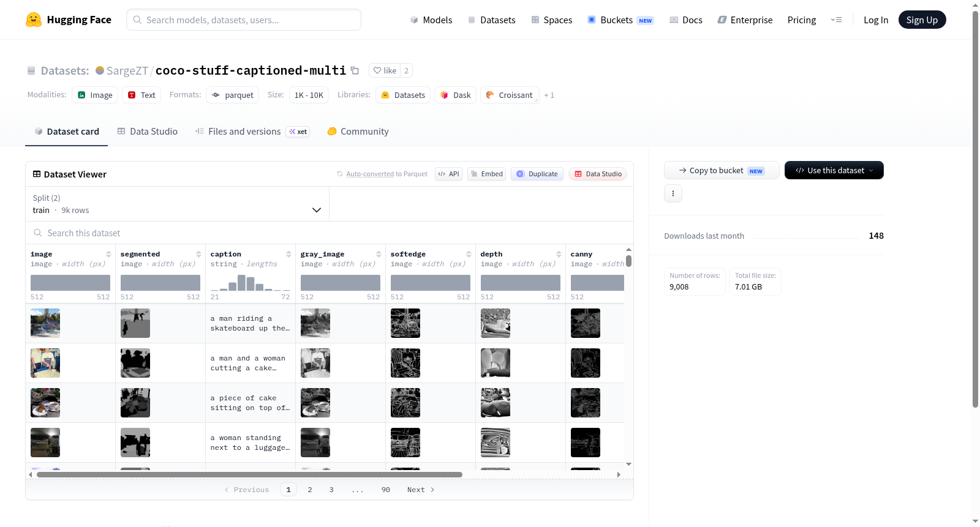This screenshot has width=980, height=527.
Task: Click the Log In link
Action: point(876,20)
